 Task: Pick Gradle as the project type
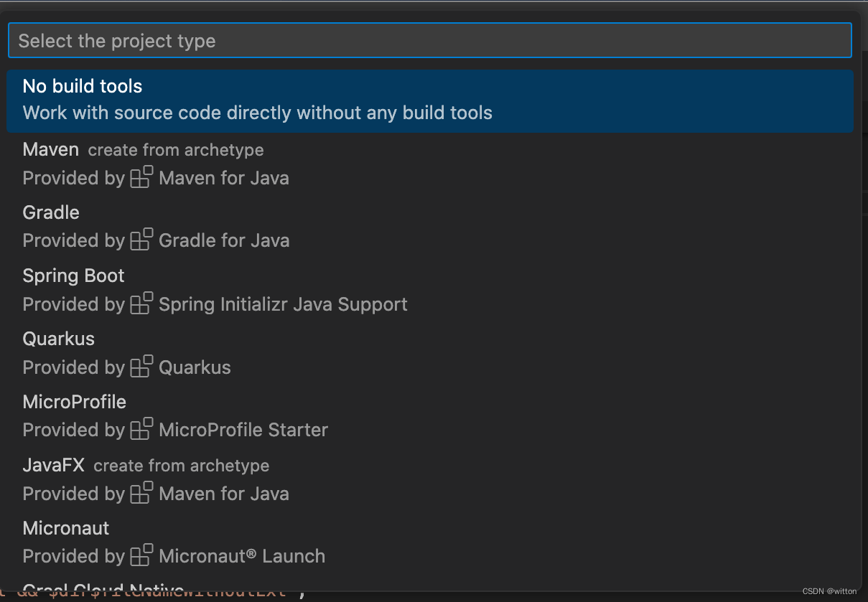click(51, 212)
